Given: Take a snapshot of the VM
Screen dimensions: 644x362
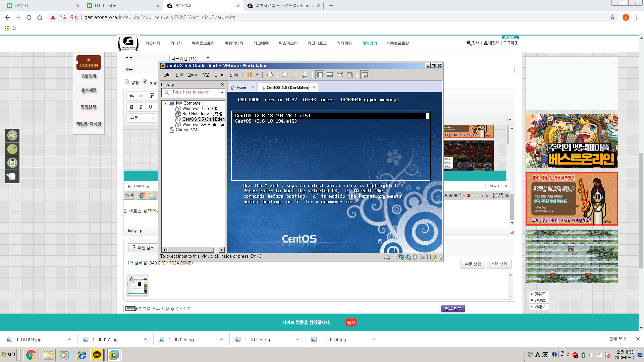Looking at the screenshot, I should point(285,75).
